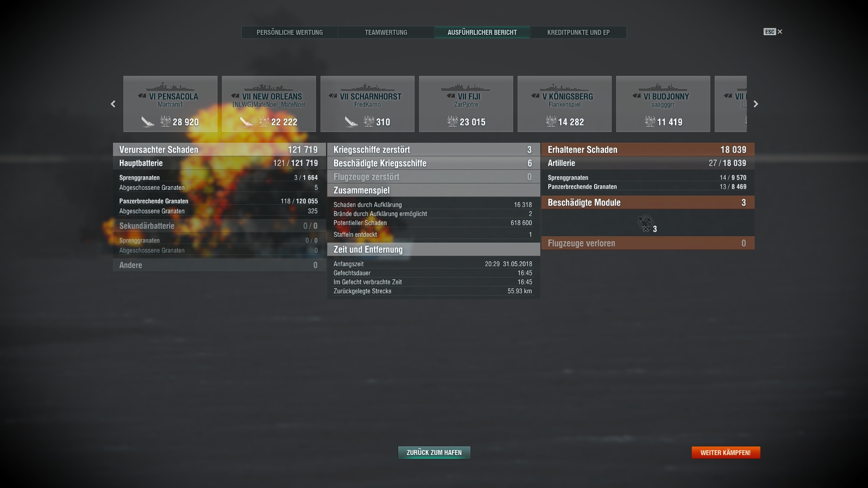Click the damage icon on the Königsberg card
This screenshot has height=488, width=868.
coord(551,121)
